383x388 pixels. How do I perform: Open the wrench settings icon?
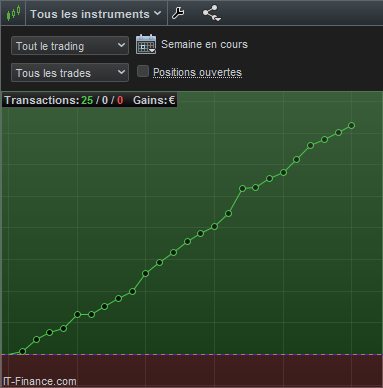178,13
